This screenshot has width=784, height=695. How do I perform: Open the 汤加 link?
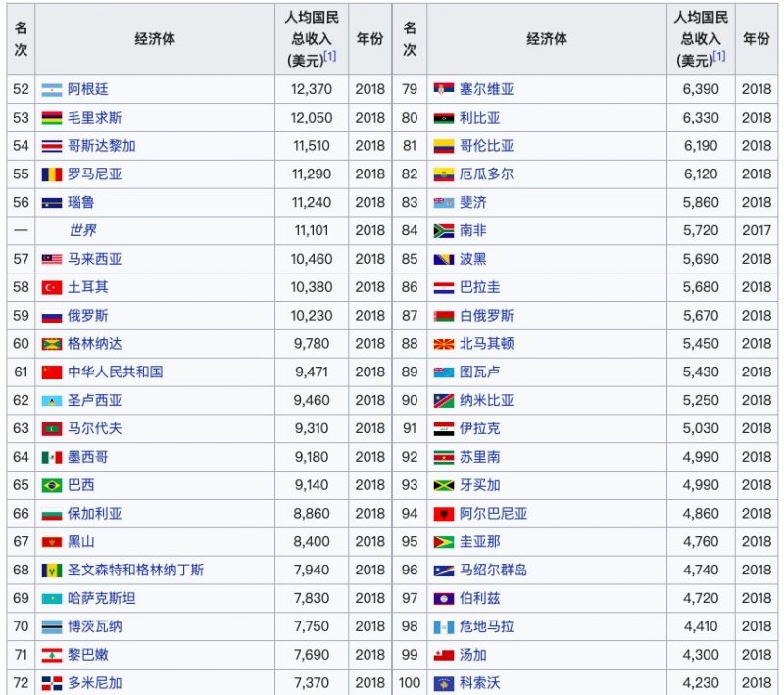(473, 655)
